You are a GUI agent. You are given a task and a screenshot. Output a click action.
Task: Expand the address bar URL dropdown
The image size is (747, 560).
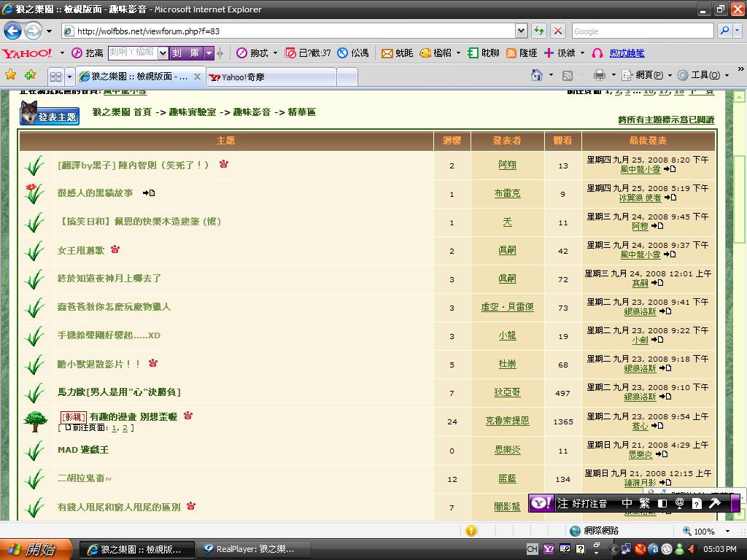521,31
